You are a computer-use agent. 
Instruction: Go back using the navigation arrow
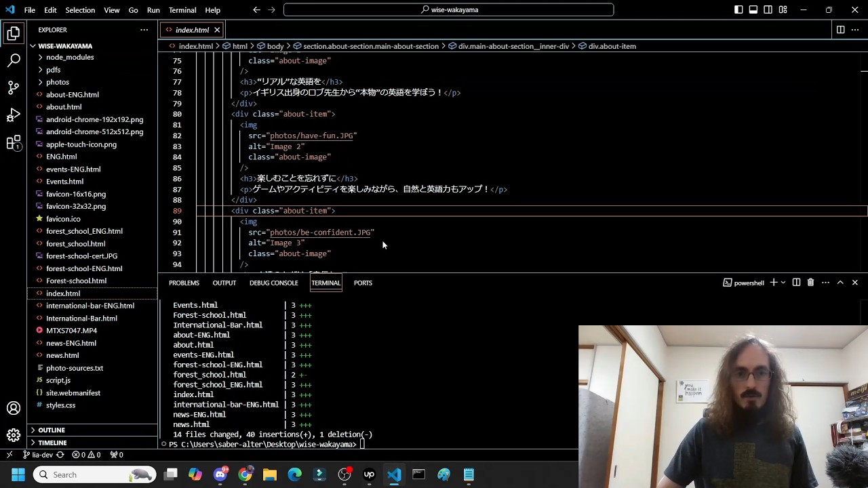(256, 10)
